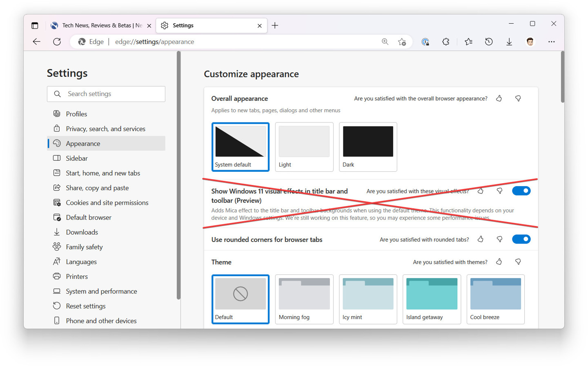Click the browser zoom magnifier icon

385,41
